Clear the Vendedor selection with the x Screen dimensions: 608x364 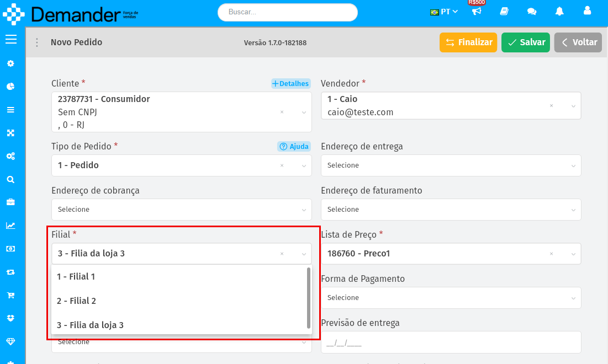[x=551, y=106]
